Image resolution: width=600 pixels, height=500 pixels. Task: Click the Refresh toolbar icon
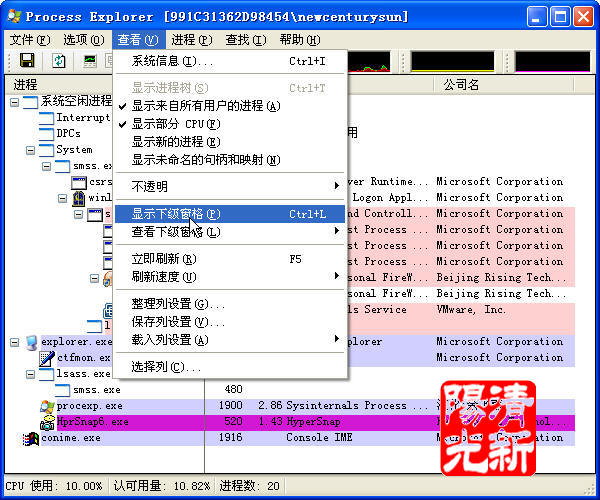pyautogui.click(x=59, y=60)
